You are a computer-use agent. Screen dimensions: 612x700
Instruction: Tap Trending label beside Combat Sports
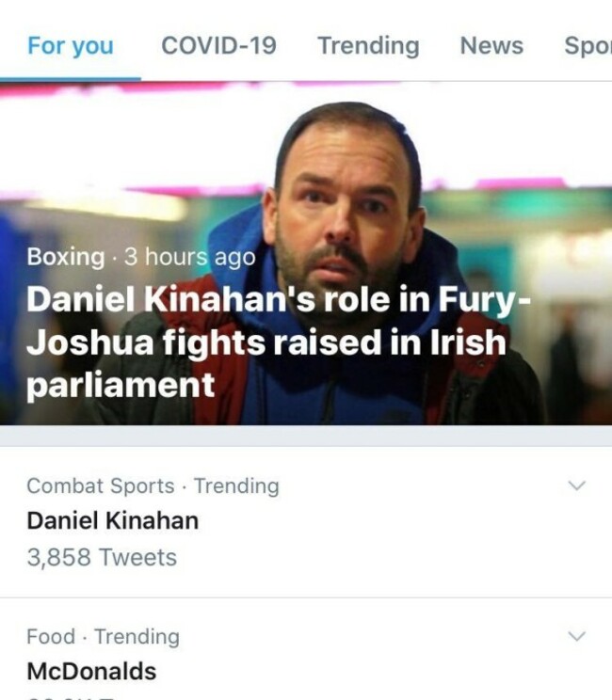point(236,485)
